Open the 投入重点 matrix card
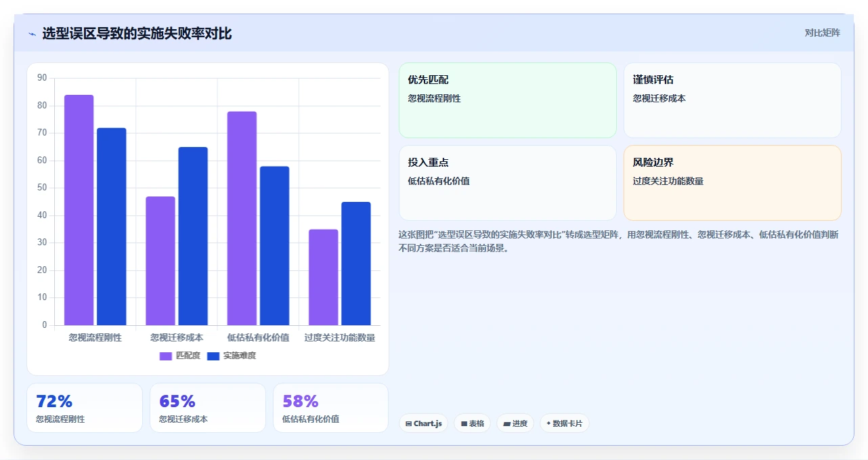Viewport: 868px width, 460px height. click(508, 183)
